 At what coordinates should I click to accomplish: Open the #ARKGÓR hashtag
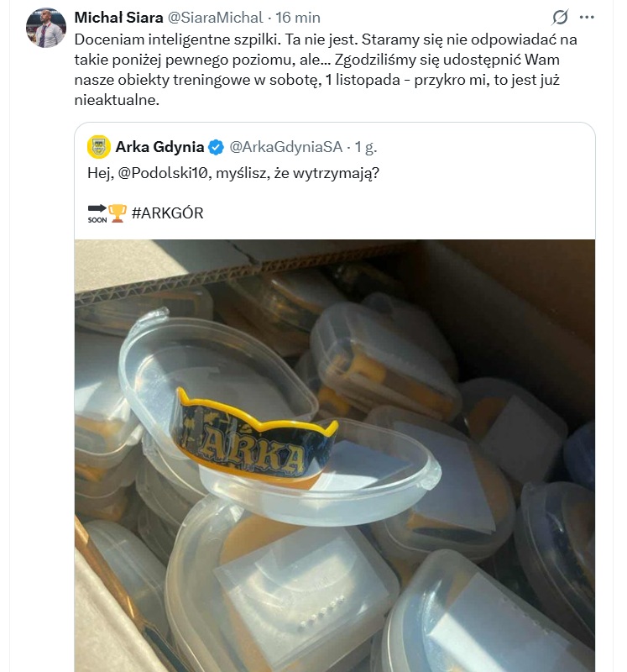(x=168, y=213)
